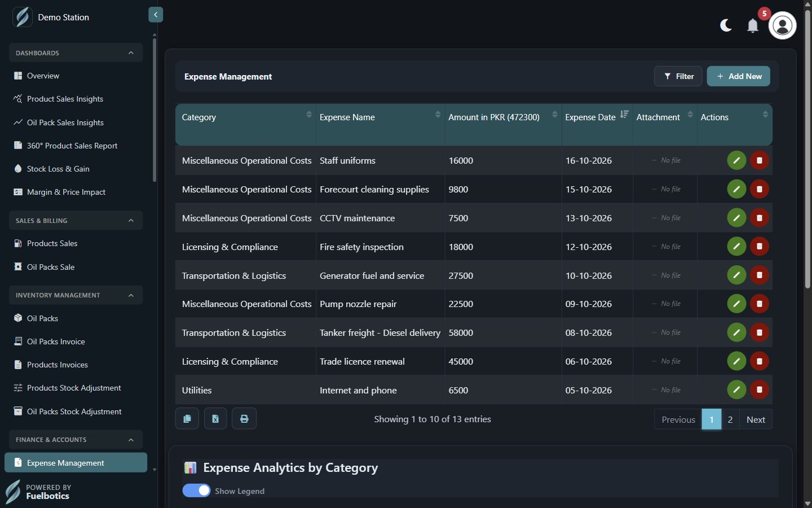This screenshot has height=508, width=812.
Task: Delete the Staff uniforms expense
Action: [760, 160]
